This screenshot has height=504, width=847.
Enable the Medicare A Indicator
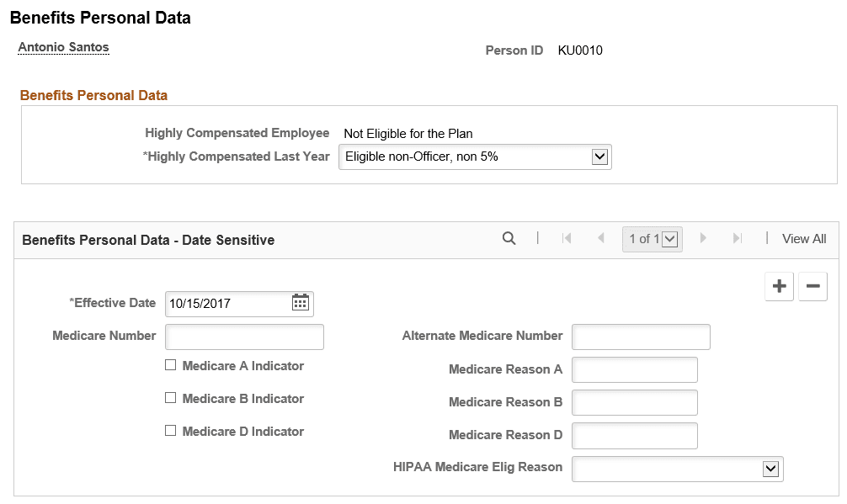(171, 365)
